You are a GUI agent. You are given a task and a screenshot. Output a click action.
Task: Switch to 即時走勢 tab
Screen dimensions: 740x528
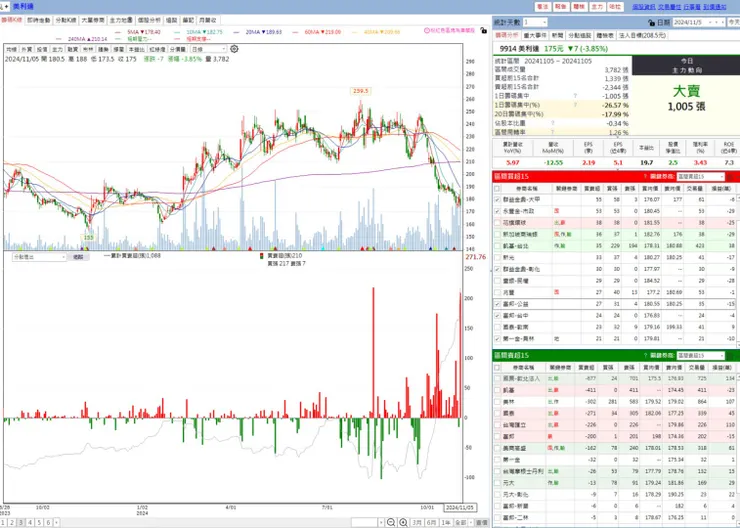click(x=39, y=20)
